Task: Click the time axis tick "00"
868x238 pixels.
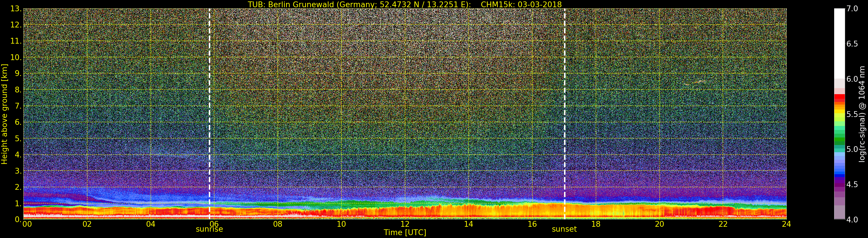Action: coord(27,224)
